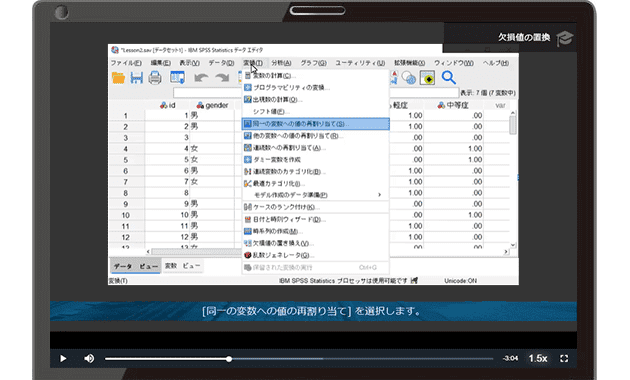Click the graduation cap course icon
This screenshot has width=630, height=380.
click(x=564, y=38)
